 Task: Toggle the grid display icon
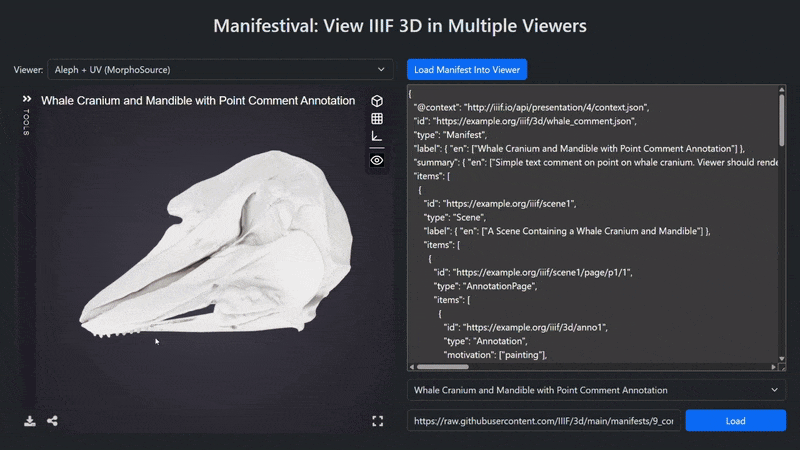(x=377, y=119)
